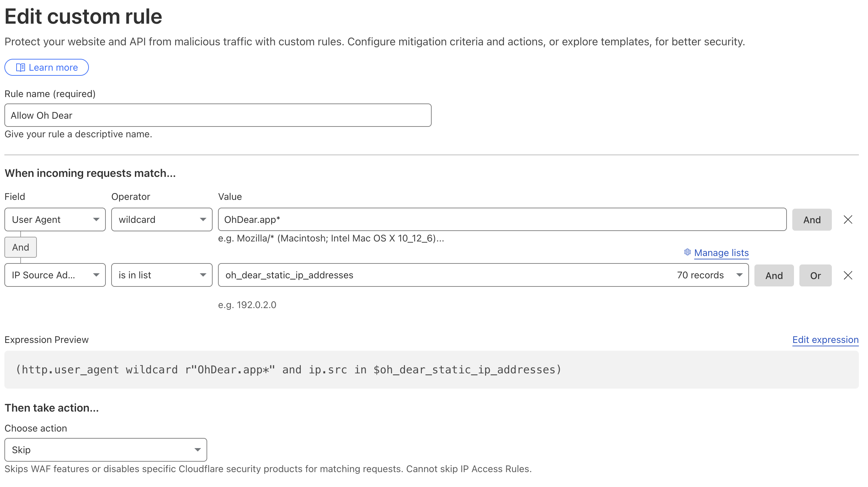The height and width of the screenshot is (487, 868).
Task: Open the User Agent field dropdown
Action: pyautogui.click(x=55, y=220)
